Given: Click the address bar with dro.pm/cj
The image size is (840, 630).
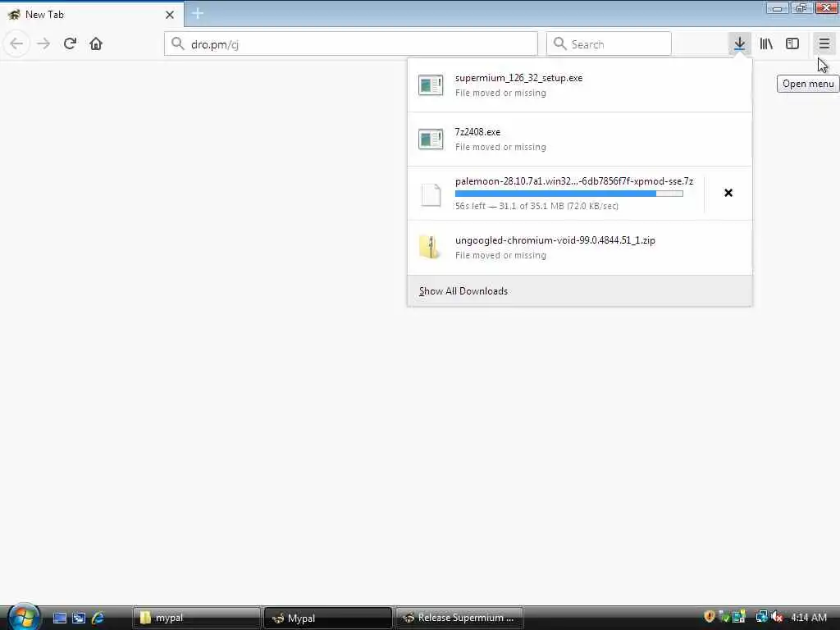Looking at the screenshot, I should point(351,44).
